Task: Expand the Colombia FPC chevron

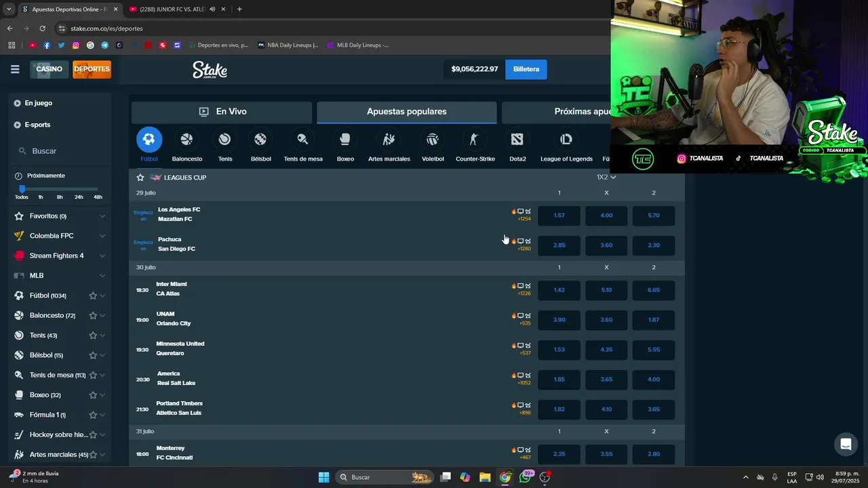Action: 102,236
